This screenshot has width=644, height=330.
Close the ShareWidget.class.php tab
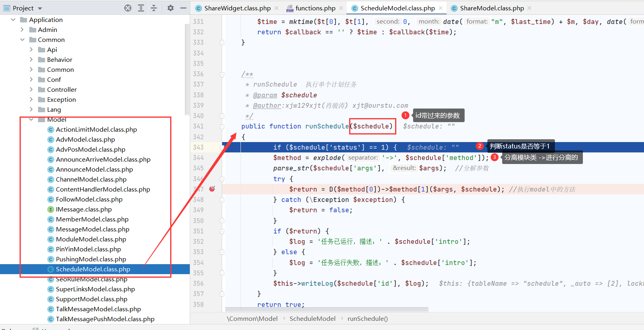tap(277, 8)
